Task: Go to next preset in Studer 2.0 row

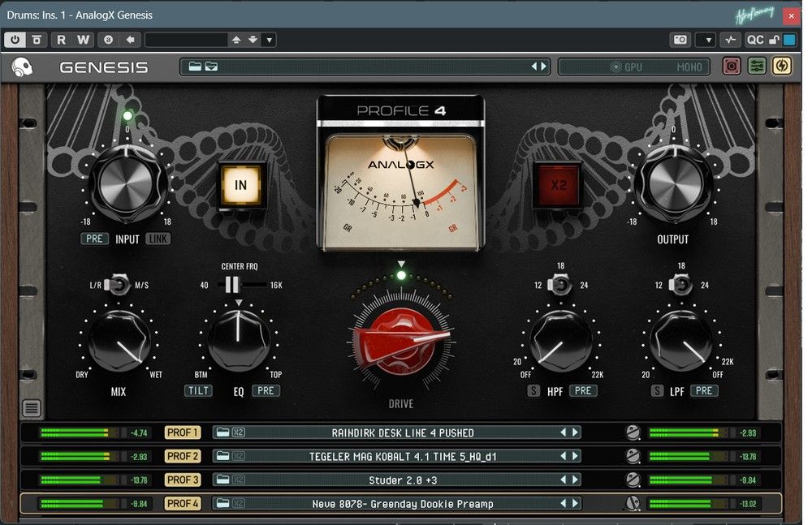Action: [x=576, y=480]
